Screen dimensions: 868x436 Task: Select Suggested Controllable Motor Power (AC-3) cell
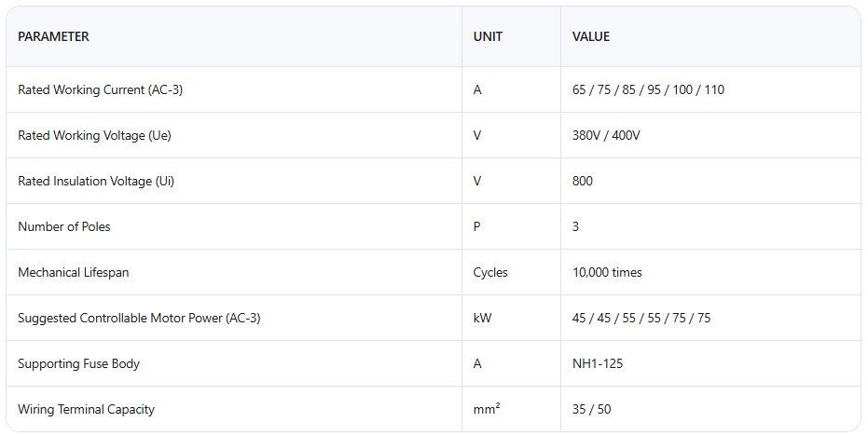(x=139, y=318)
